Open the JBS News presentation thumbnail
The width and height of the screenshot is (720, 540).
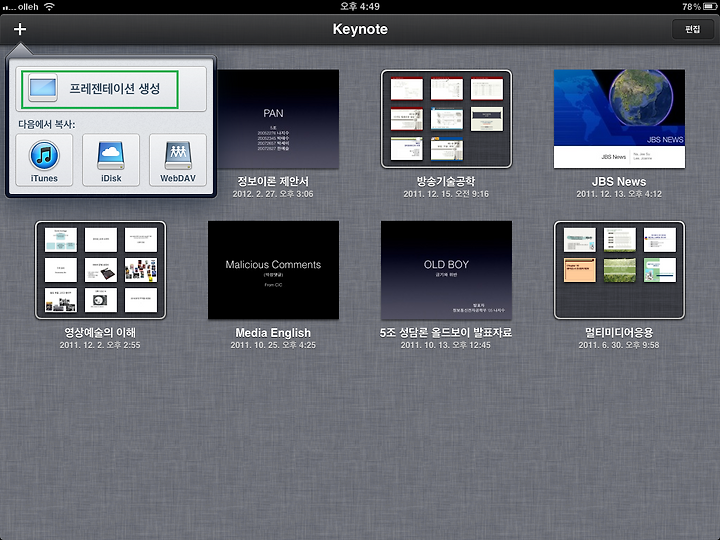pos(619,119)
